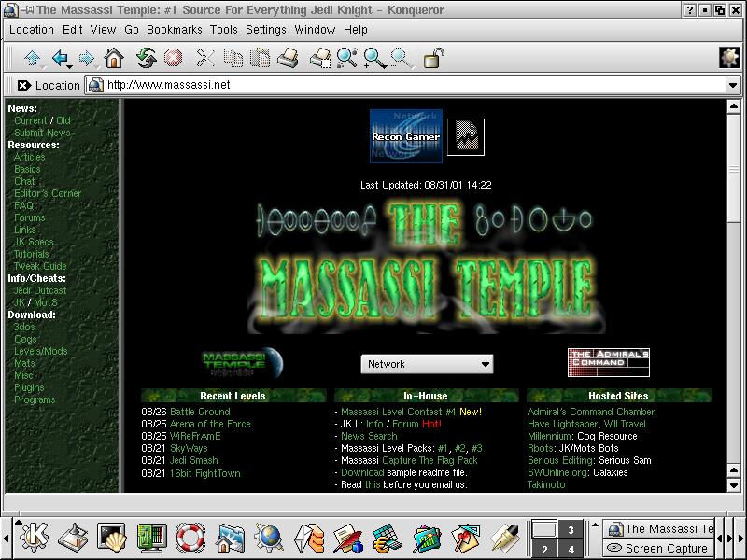The width and height of the screenshot is (747, 560).
Task: Launch the presentation chart icon
Action: pyautogui.click(x=427, y=539)
